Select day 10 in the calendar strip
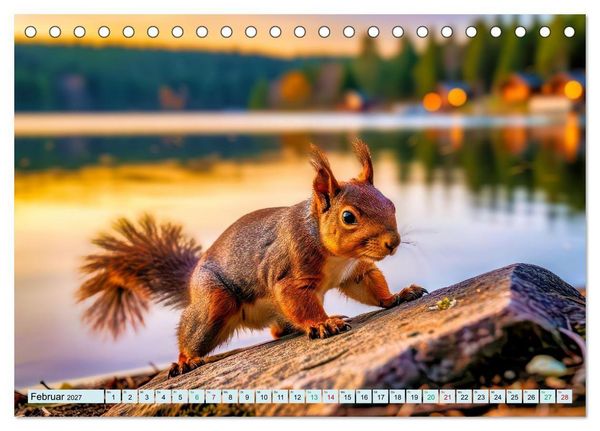 click(x=264, y=397)
